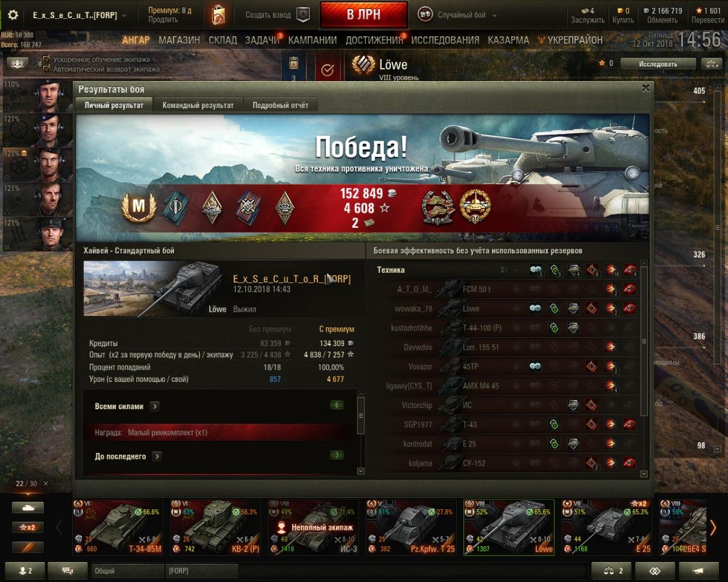Click the premium shop bag icon

coord(218,15)
